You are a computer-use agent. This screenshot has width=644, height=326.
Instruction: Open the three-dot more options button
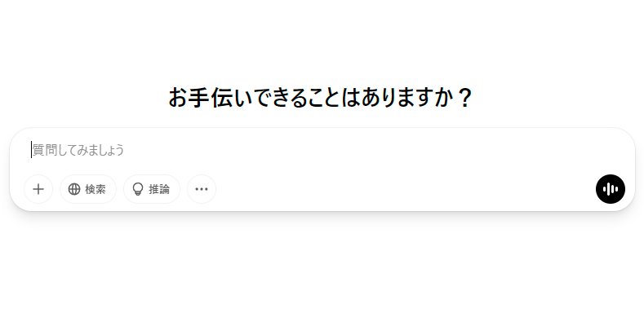click(202, 189)
